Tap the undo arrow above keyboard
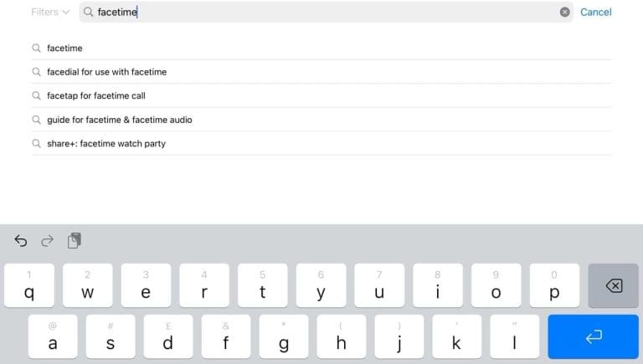This screenshot has width=643, height=364. 21,241
